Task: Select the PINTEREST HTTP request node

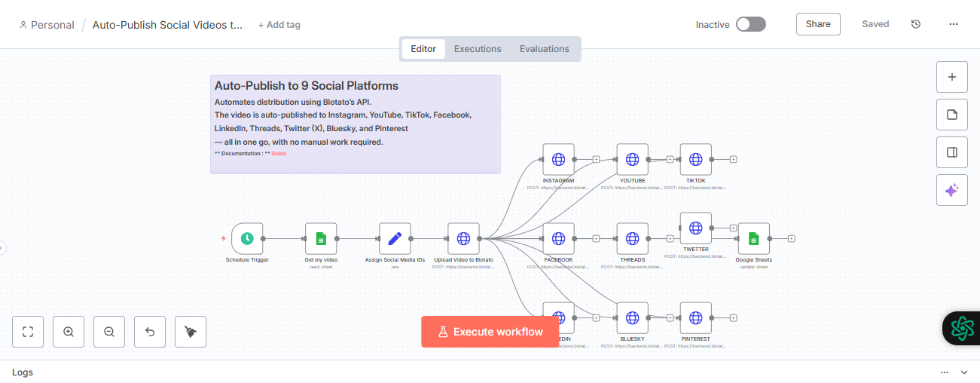Action: tap(695, 317)
